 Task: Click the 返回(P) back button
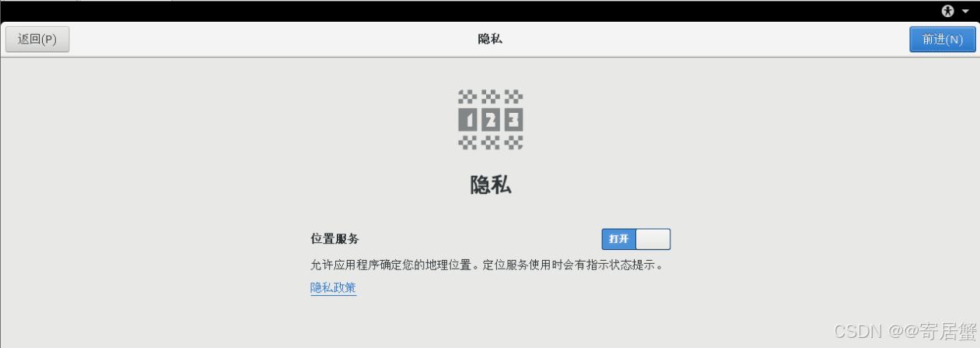tap(37, 39)
